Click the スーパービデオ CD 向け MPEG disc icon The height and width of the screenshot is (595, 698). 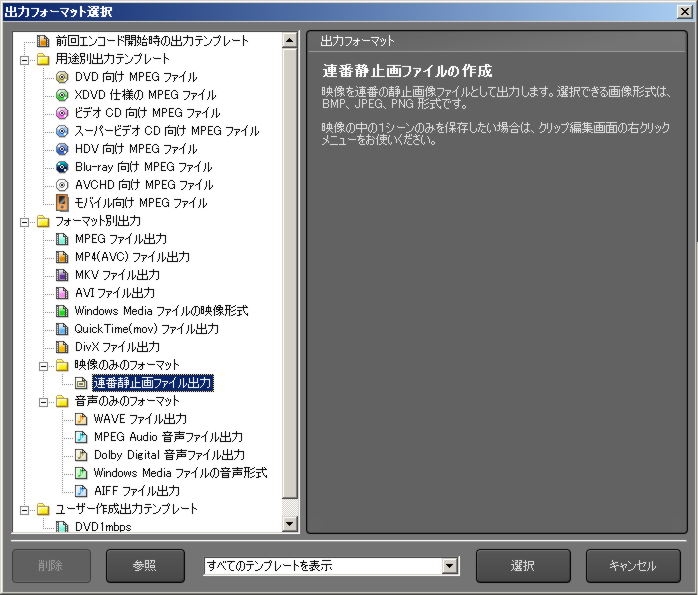click(x=62, y=131)
